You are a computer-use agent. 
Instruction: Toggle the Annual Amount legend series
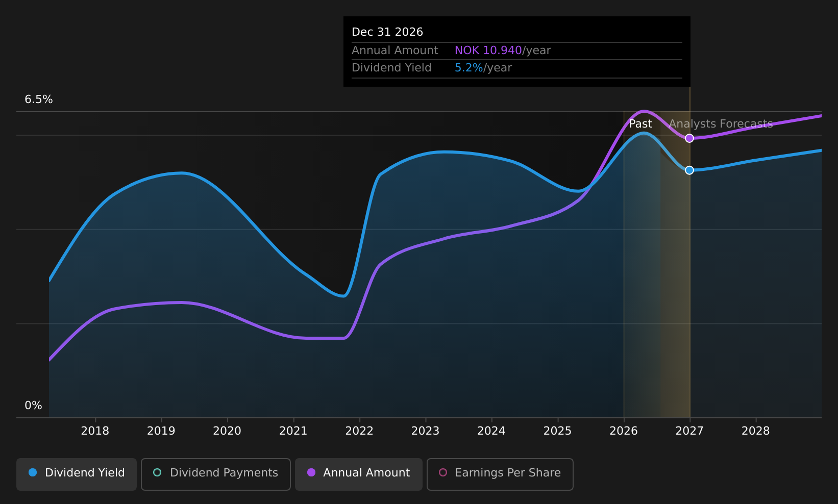pyautogui.click(x=359, y=474)
